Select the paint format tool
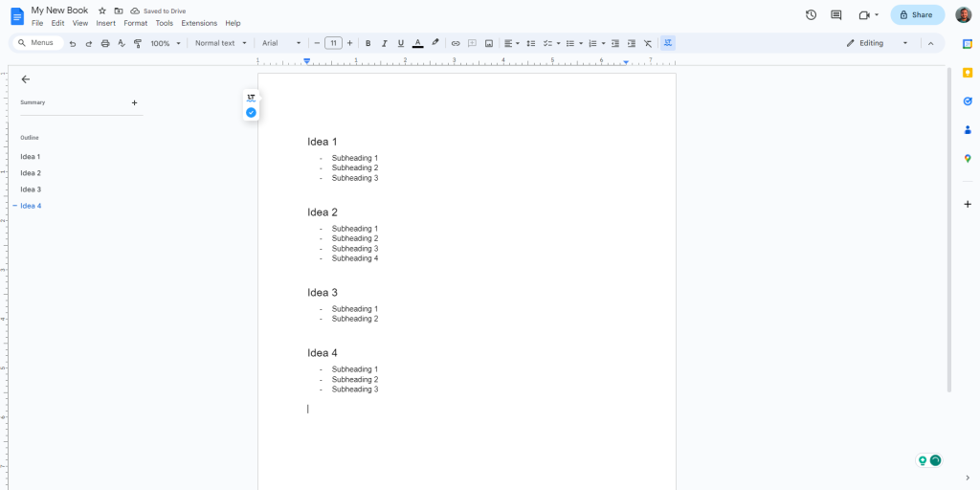Screen dimensions: 980x490 [x=137, y=43]
